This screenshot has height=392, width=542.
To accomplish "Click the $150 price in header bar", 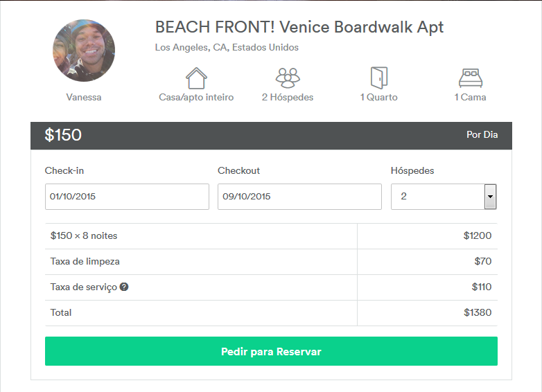I will (63, 135).
